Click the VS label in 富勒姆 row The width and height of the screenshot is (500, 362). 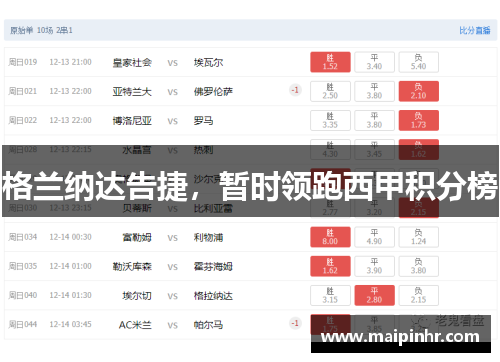173,238
